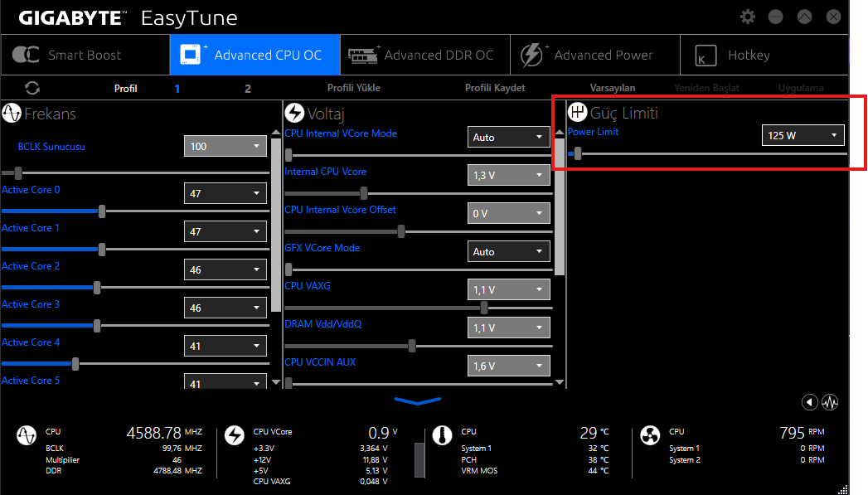The image size is (868, 495).
Task: Click the BCLK Sunucusu slider handle
Action: (x=18, y=173)
